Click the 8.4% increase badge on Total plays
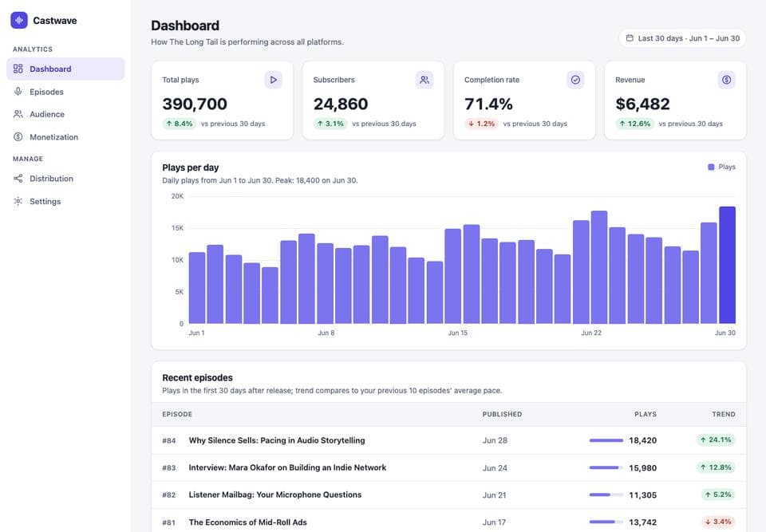766x532 pixels. tap(180, 124)
